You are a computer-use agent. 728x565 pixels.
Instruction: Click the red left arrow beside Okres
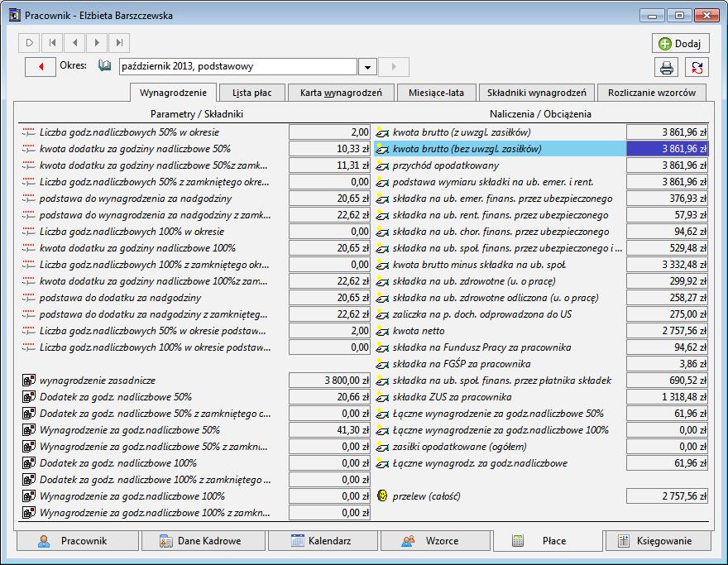click(x=41, y=67)
